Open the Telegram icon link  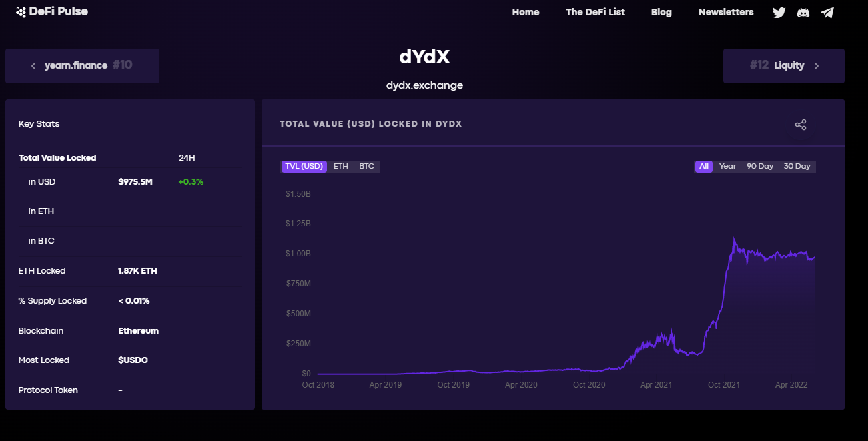(827, 12)
